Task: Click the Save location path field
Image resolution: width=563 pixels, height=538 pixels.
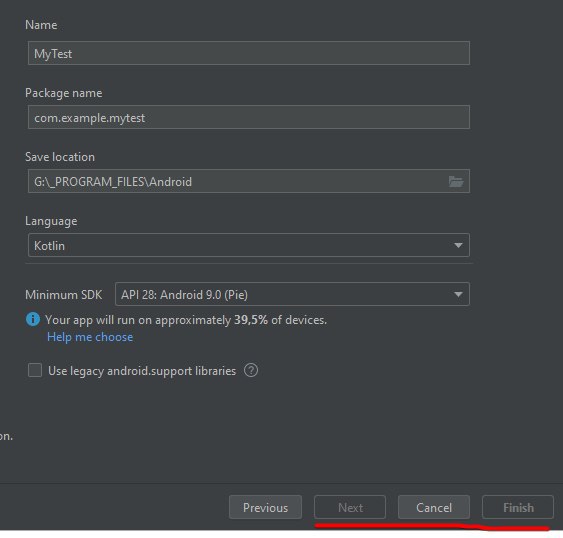Action: click(x=248, y=181)
